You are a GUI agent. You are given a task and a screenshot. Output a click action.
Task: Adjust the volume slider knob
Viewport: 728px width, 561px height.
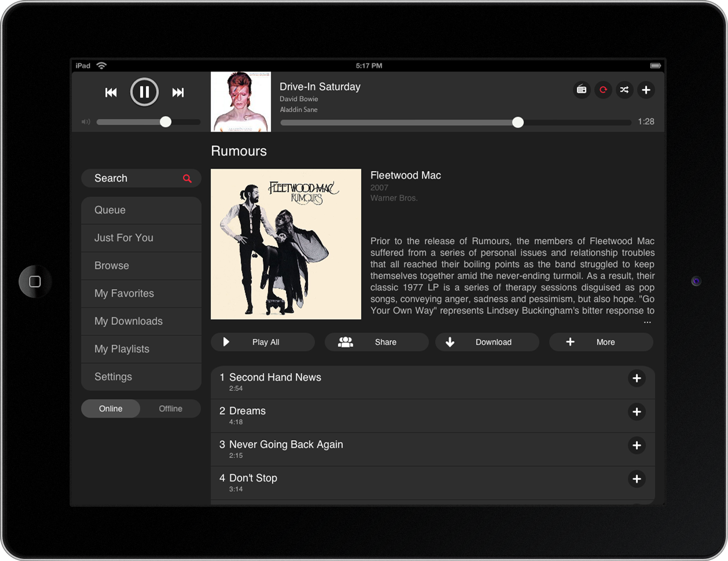coord(165,122)
